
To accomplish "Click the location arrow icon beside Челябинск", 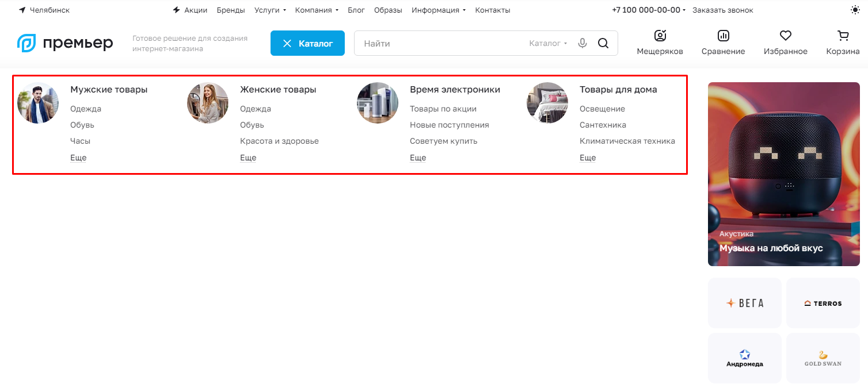I will point(22,10).
